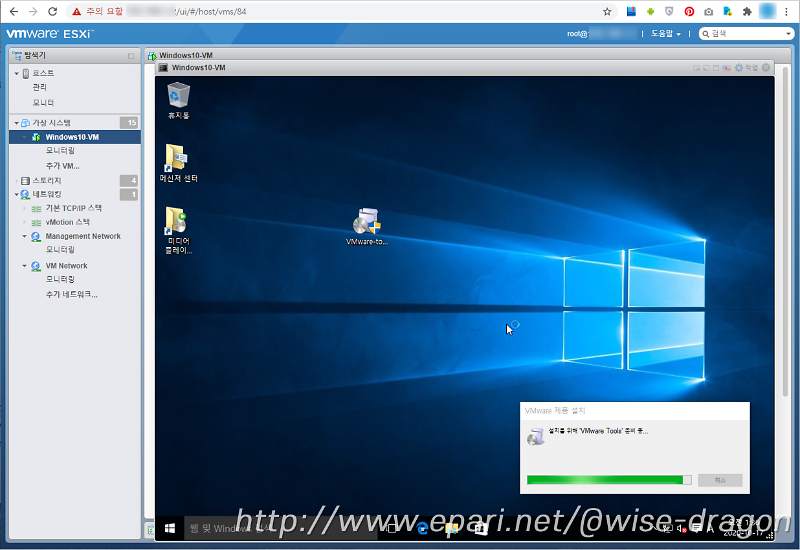Screen dimensions: 800x550
Task: Click the shield extension icon
Action: click(x=669, y=11)
